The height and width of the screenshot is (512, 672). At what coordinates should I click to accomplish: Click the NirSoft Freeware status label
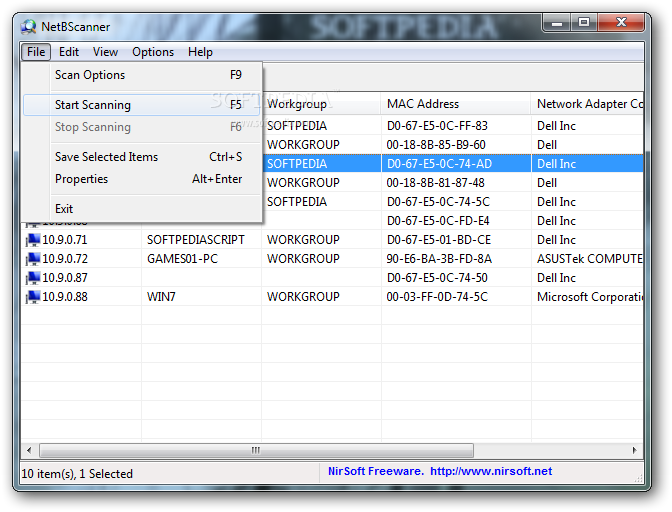pos(376,471)
